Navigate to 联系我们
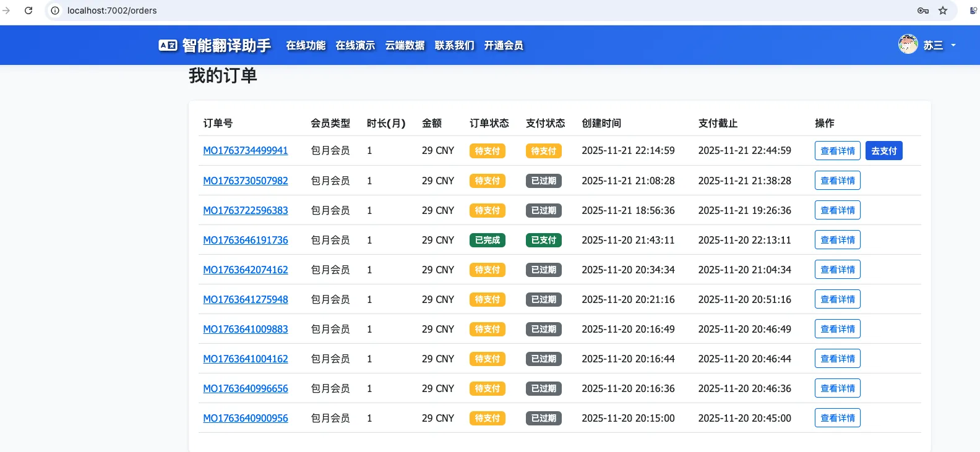980x452 pixels. point(454,45)
